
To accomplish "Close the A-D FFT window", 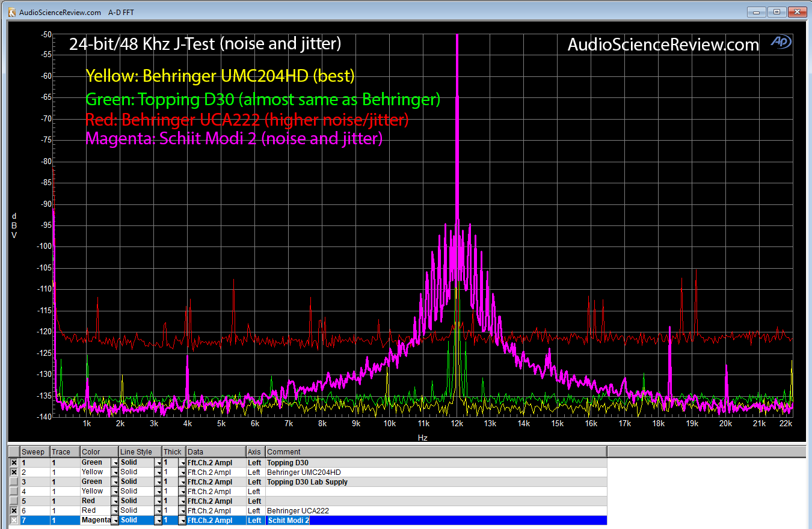I will [x=797, y=11].
